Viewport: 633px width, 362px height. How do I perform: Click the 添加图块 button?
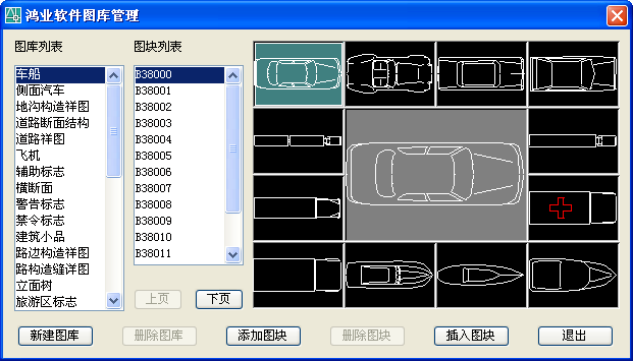263,335
